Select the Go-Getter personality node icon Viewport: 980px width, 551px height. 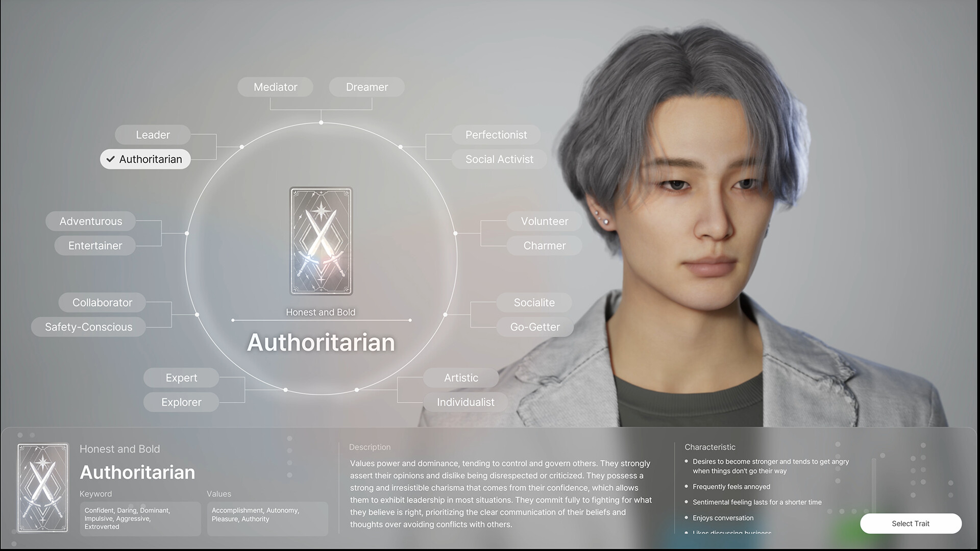535,327
